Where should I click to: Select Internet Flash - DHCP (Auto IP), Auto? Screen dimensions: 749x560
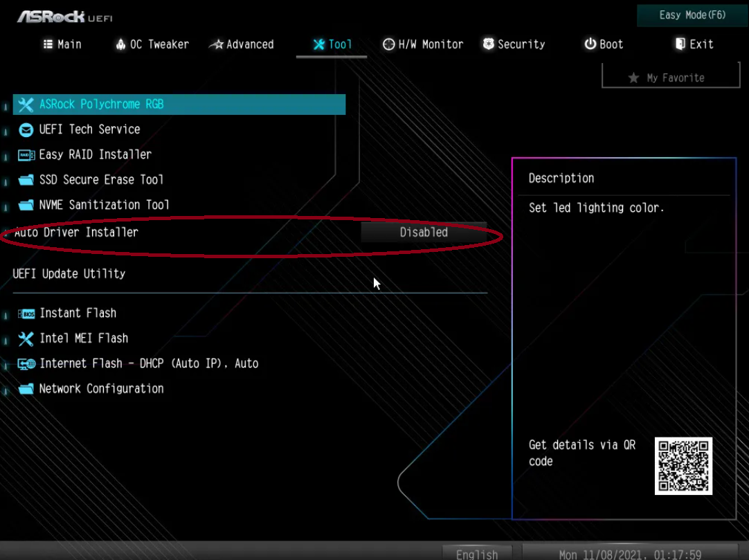(x=149, y=363)
